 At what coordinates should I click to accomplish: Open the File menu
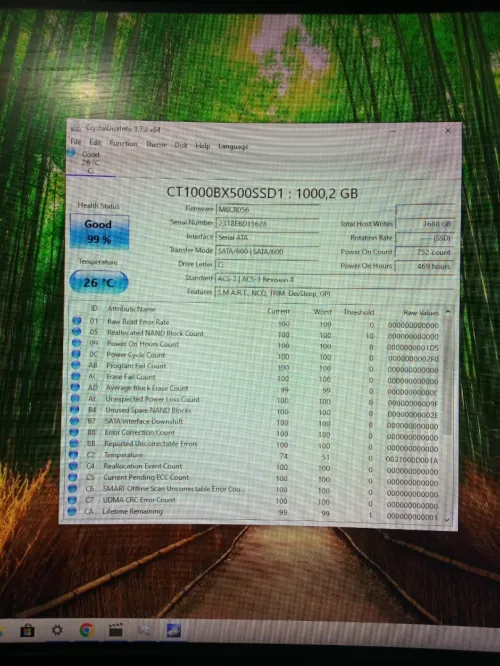76,142
